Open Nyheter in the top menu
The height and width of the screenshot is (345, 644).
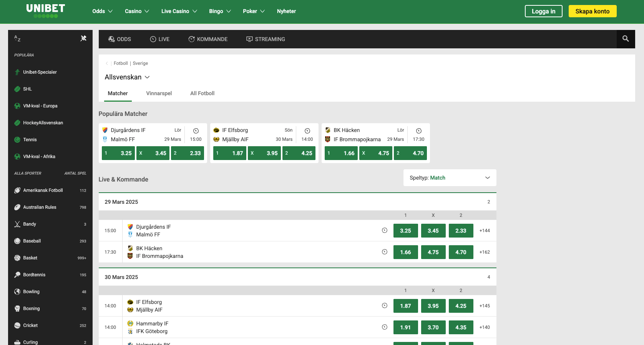(x=286, y=11)
